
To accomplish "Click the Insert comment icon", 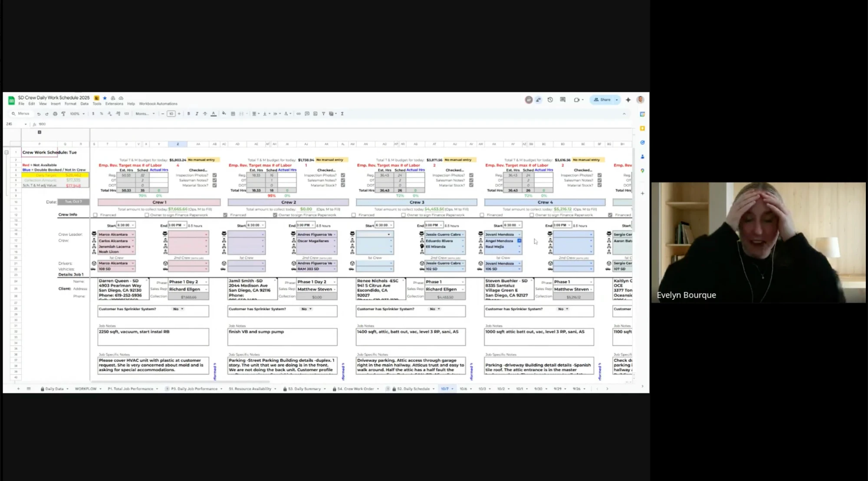I will coord(307,114).
